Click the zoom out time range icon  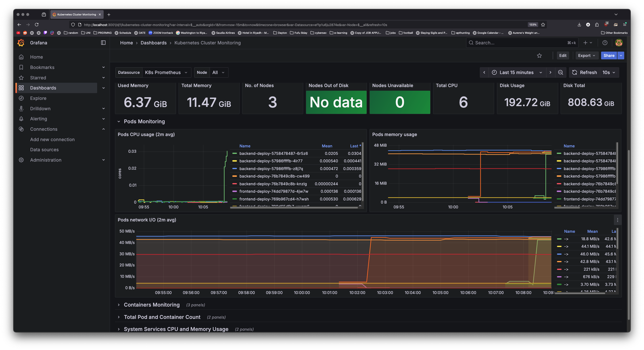click(x=561, y=73)
